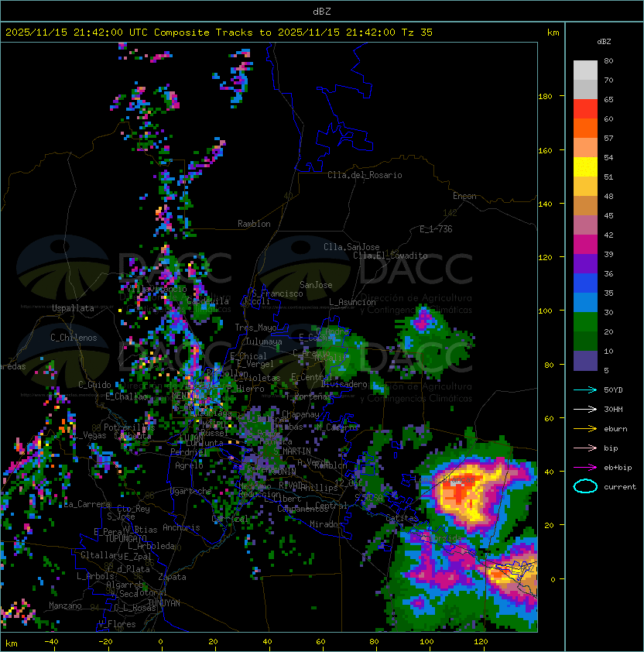Click the 'Chapanay' map label
The width and height of the screenshot is (644, 652).
click(x=300, y=414)
